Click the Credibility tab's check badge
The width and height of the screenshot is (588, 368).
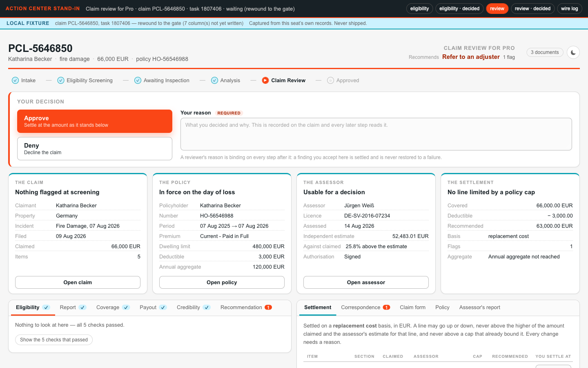coord(207,307)
